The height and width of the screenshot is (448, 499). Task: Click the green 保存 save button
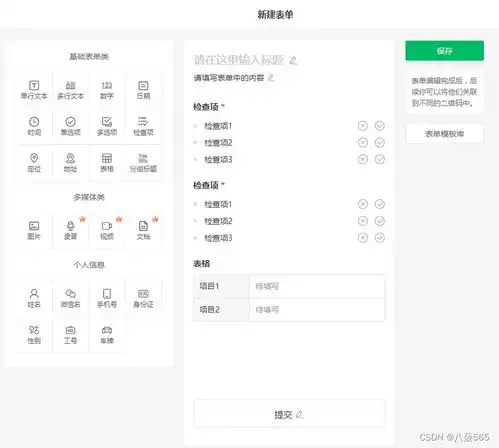click(444, 51)
